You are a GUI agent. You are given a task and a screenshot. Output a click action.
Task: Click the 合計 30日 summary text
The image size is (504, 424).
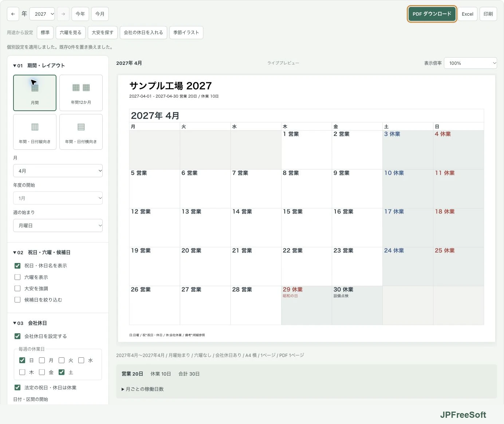(x=189, y=374)
